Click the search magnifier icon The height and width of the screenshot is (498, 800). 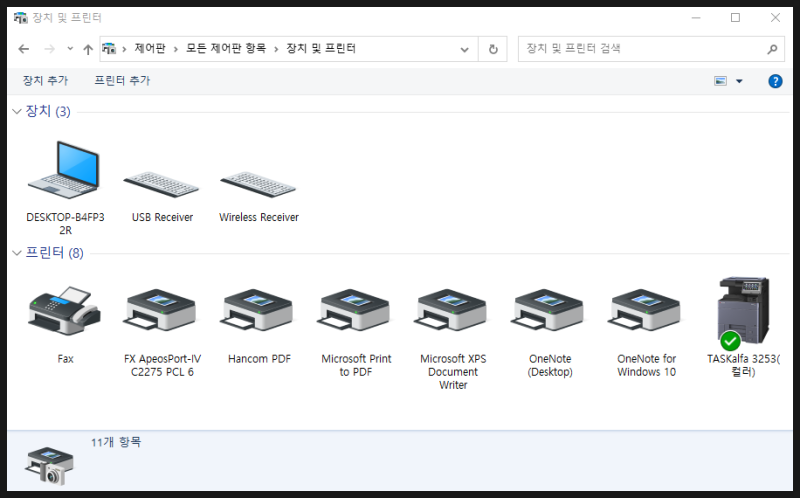[x=772, y=49]
